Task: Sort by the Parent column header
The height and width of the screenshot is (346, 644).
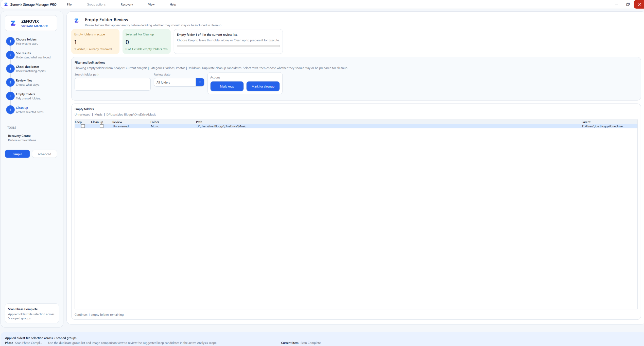Action: click(586, 122)
